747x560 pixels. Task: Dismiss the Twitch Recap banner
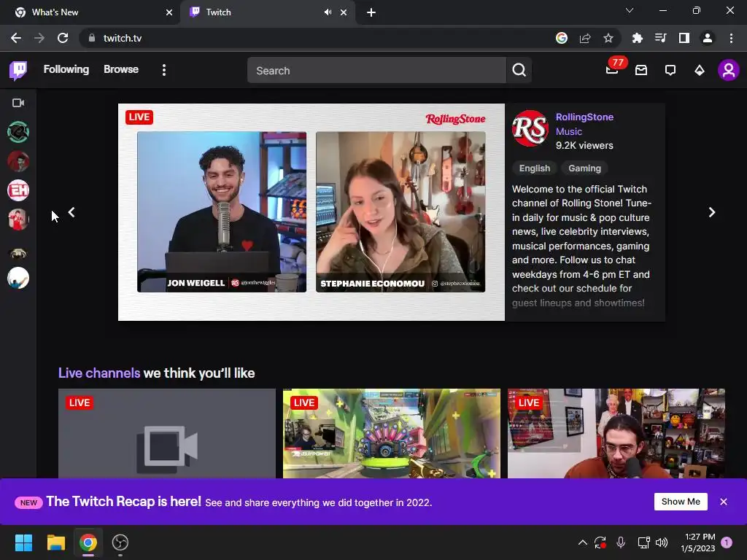(x=724, y=502)
